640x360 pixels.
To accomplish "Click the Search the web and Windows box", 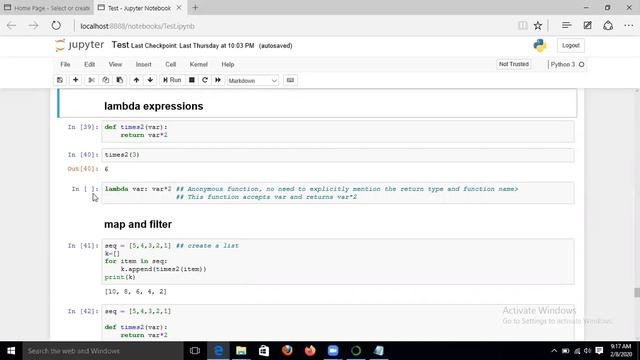I will (103, 351).
